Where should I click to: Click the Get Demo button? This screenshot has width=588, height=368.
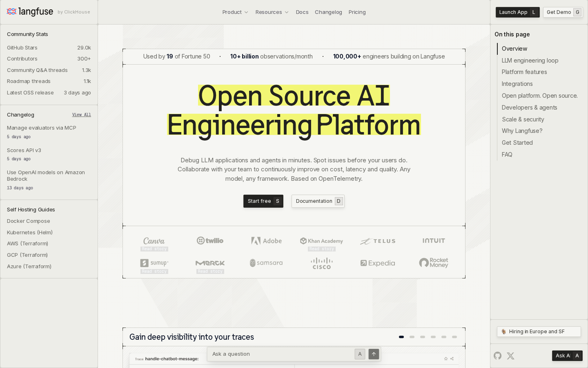pos(563,12)
